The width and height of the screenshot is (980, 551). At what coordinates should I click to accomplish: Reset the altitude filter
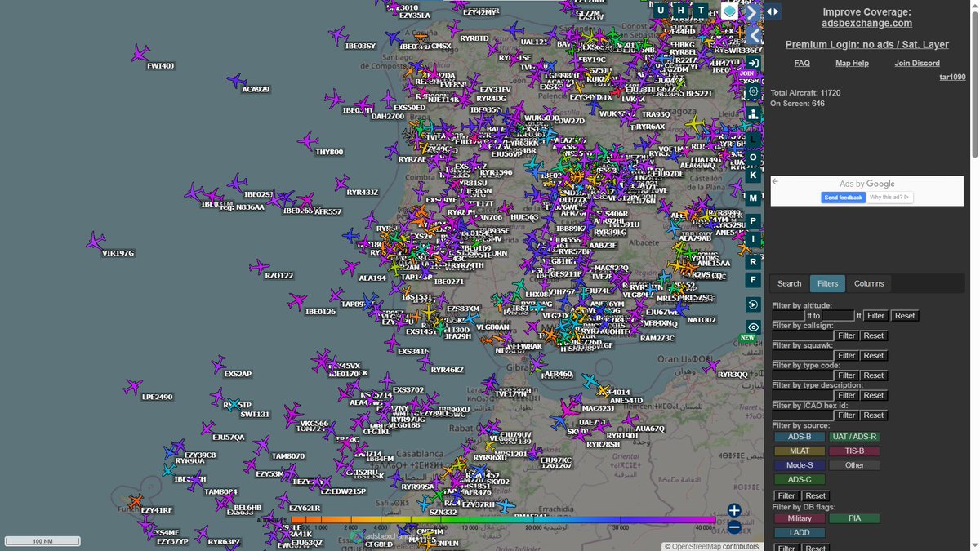coord(904,316)
